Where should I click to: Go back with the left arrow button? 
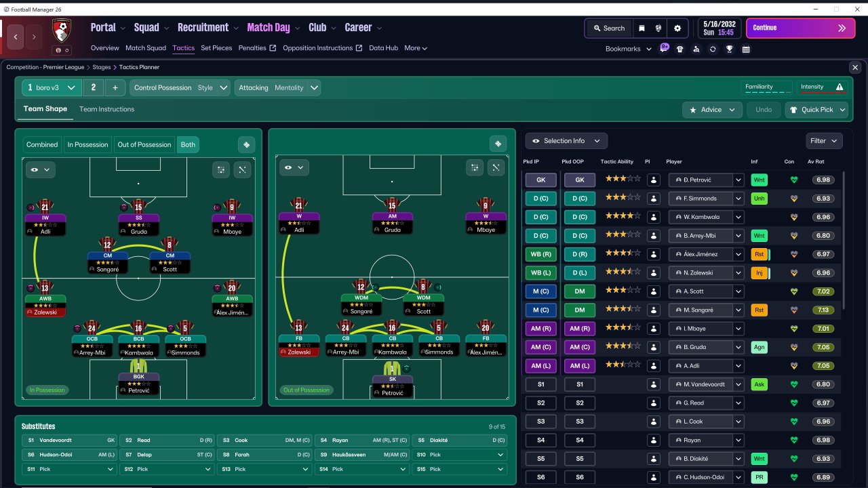point(16,37)
